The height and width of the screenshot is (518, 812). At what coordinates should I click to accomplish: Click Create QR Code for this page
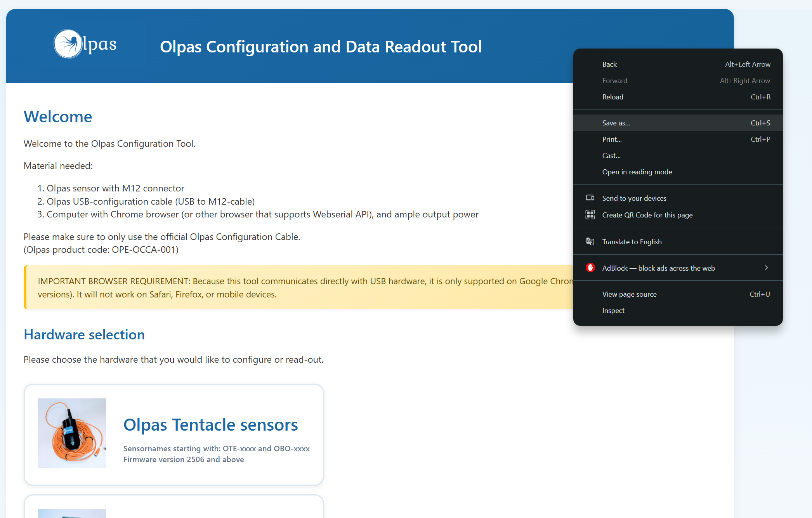(647, 215)
